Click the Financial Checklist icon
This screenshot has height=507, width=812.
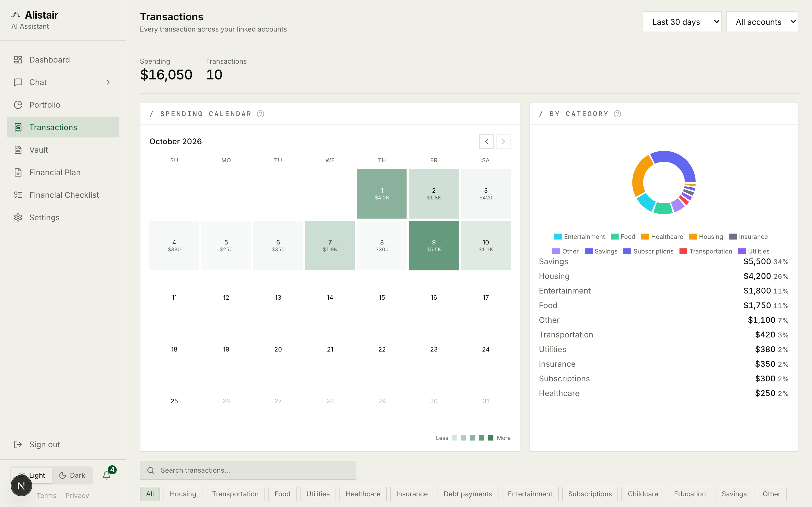18,195
